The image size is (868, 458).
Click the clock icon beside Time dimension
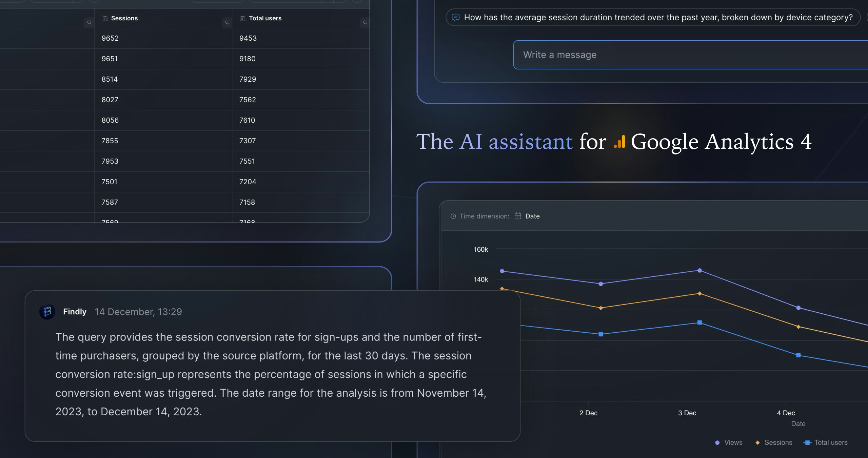click(453, 216)
